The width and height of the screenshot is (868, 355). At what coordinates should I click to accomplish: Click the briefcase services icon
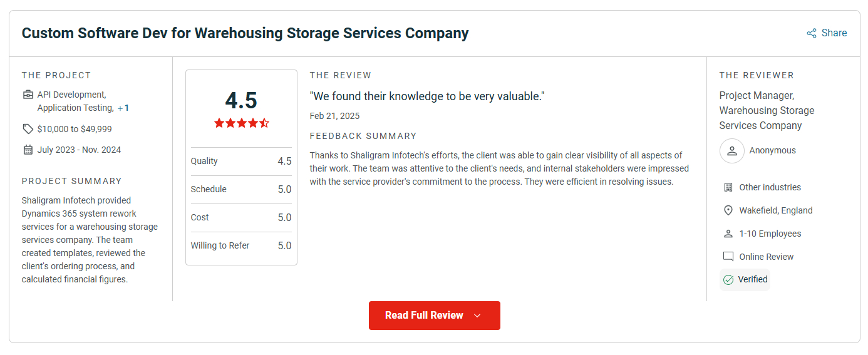point(28,95)
